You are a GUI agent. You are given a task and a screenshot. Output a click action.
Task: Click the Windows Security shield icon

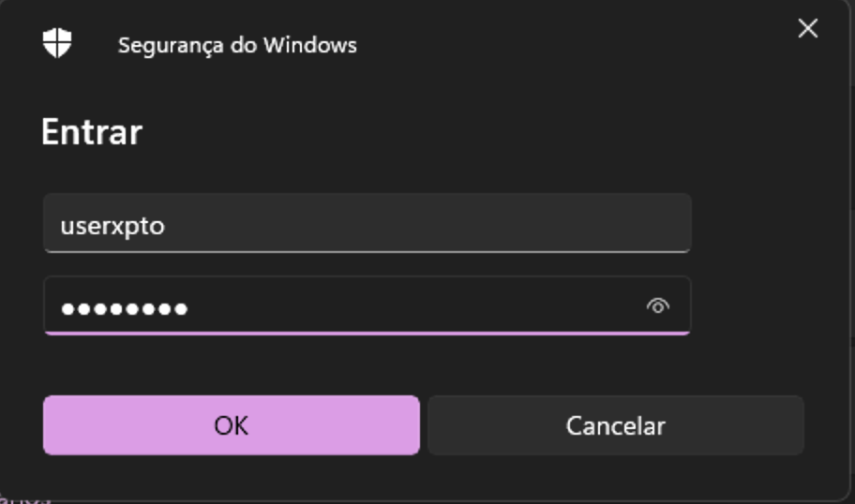(57, 43)
